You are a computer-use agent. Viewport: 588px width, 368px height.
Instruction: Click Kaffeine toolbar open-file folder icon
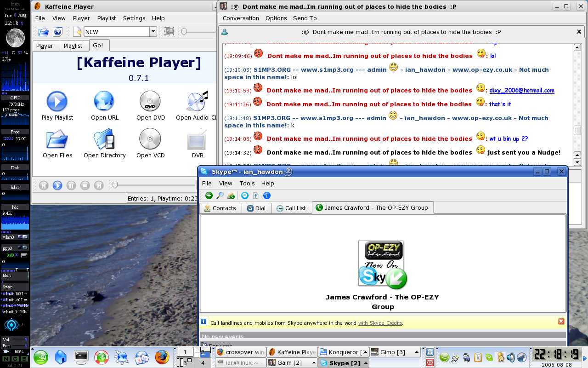(x=44, y=32)
